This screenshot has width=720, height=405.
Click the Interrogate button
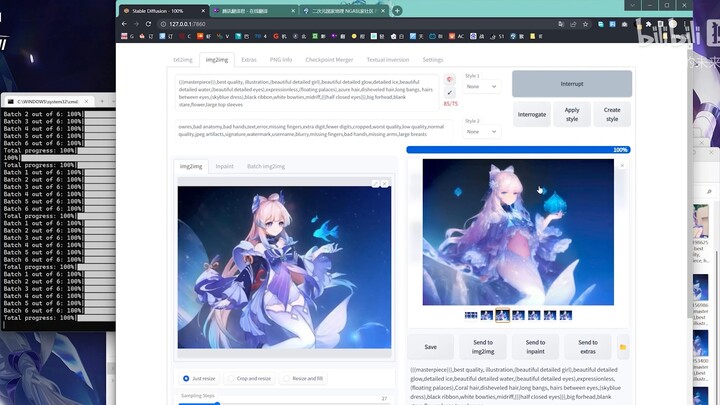[532, 114]
